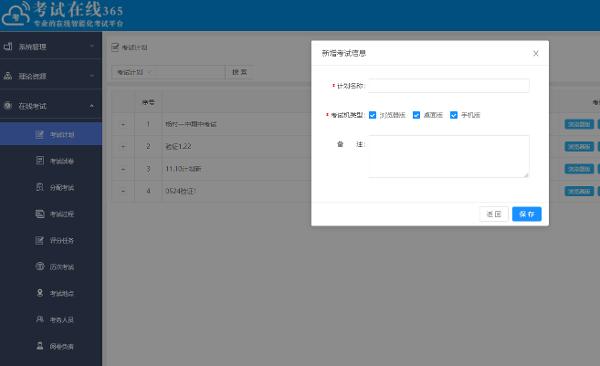Collapse table row 3 with minus toggle
The height and width of the screenshot is (366, 600).
point(123,169)
